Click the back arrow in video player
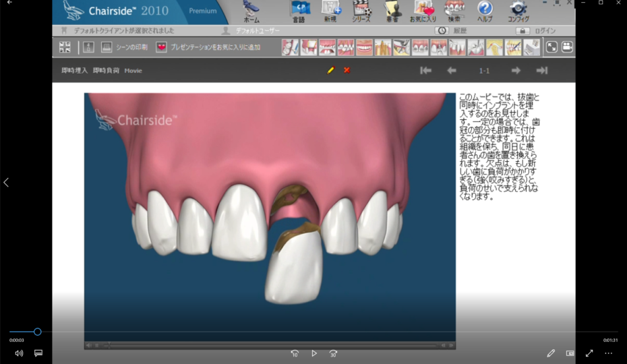 (9, 3)
